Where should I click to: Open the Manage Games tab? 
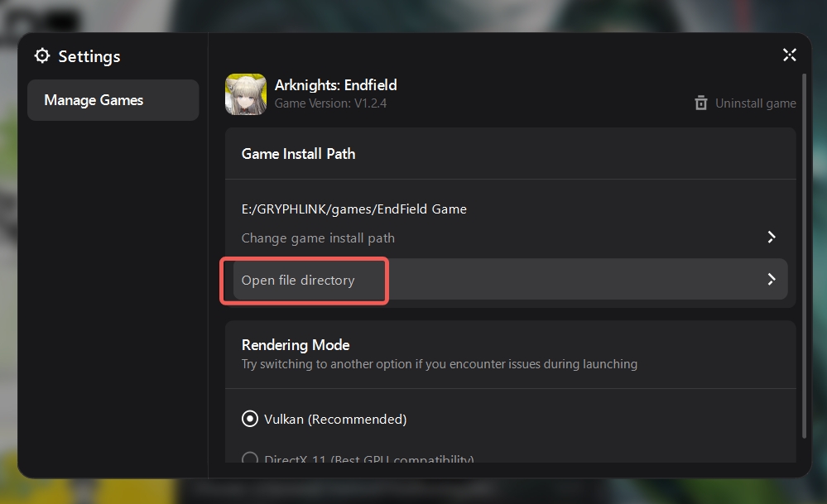pyautogui.click(x=113, y=100)
